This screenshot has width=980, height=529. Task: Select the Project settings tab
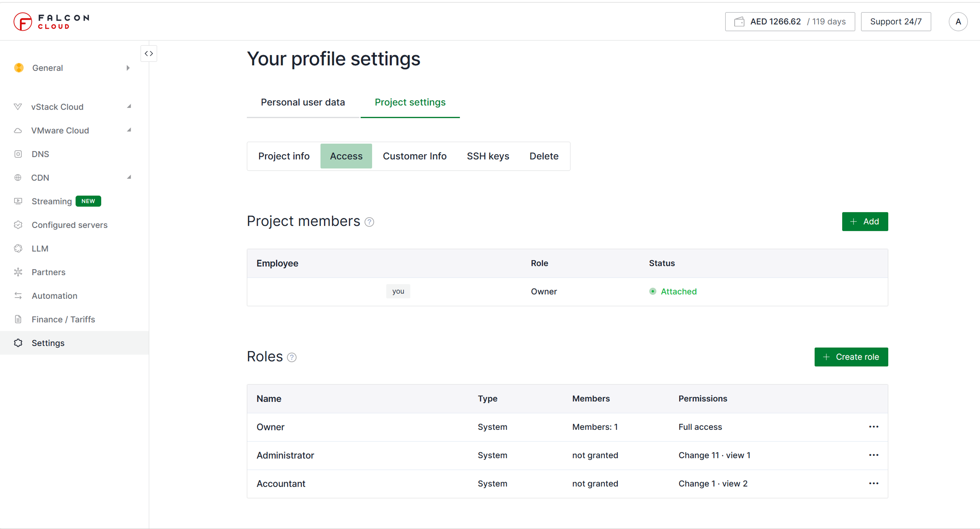tap(410, 102)
